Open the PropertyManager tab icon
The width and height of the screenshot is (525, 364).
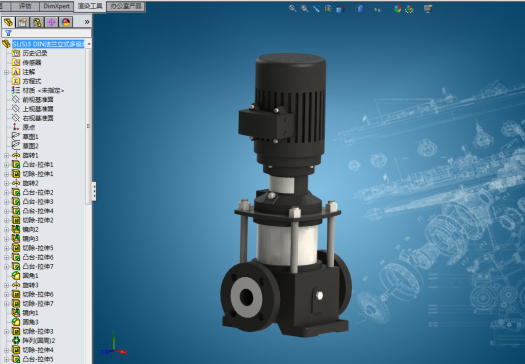pos(22,22)
